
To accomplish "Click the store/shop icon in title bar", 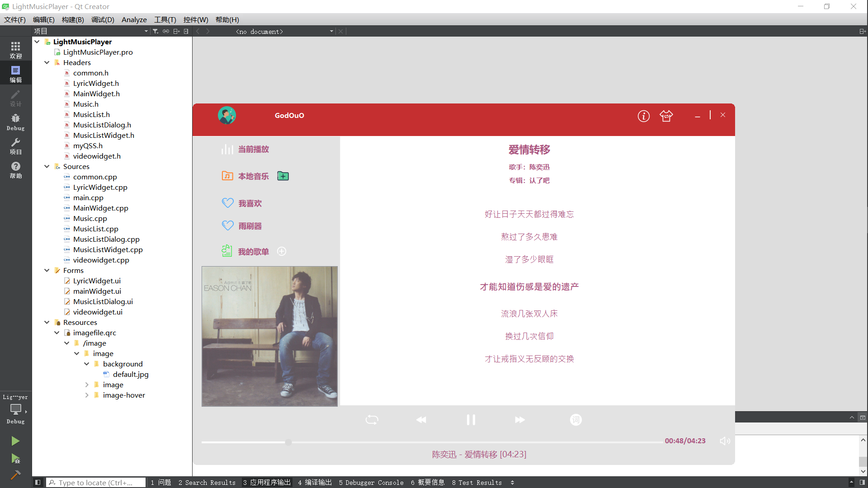I will [666, 116].
